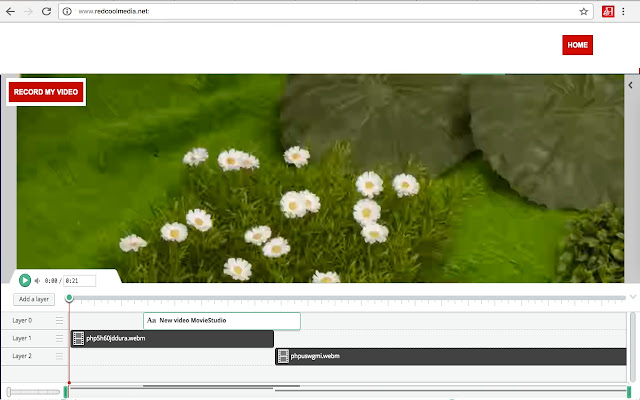Click the total duration time field
The image size is (640, 400).
pos(80,281)
